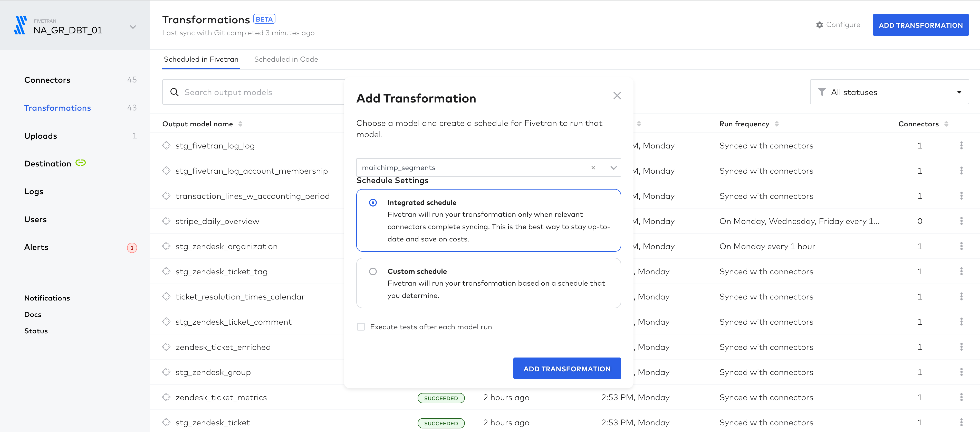
Task: Open row menu for stg_zendesk_ticket
Action: [x=961, y=422]
